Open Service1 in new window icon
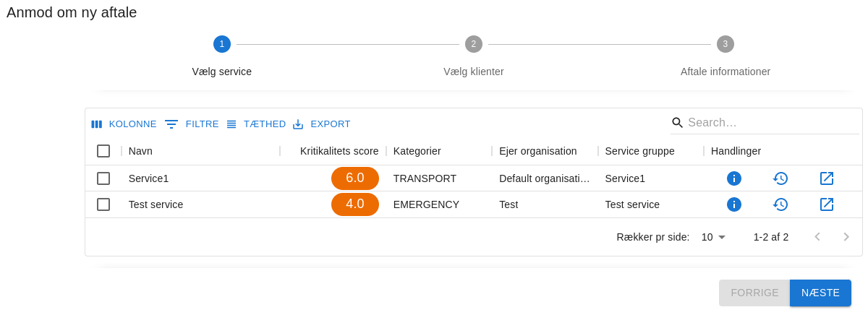 click(x=827, y=178)
